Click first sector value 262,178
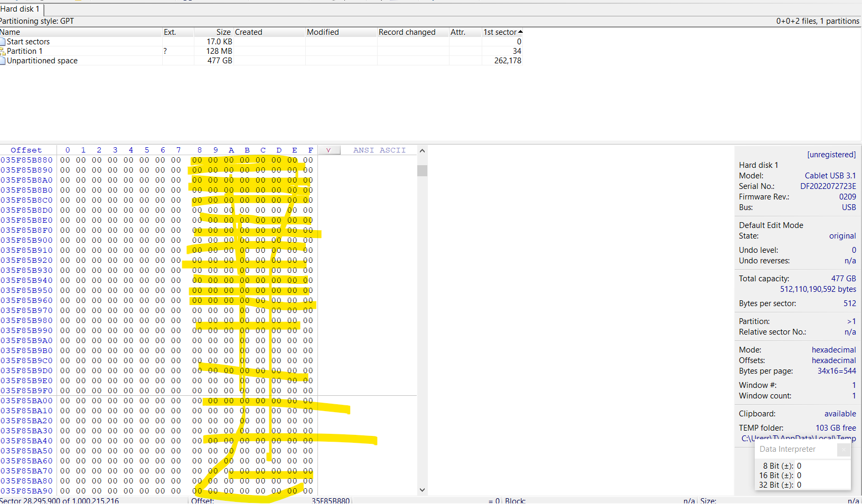 pos(508,61)
